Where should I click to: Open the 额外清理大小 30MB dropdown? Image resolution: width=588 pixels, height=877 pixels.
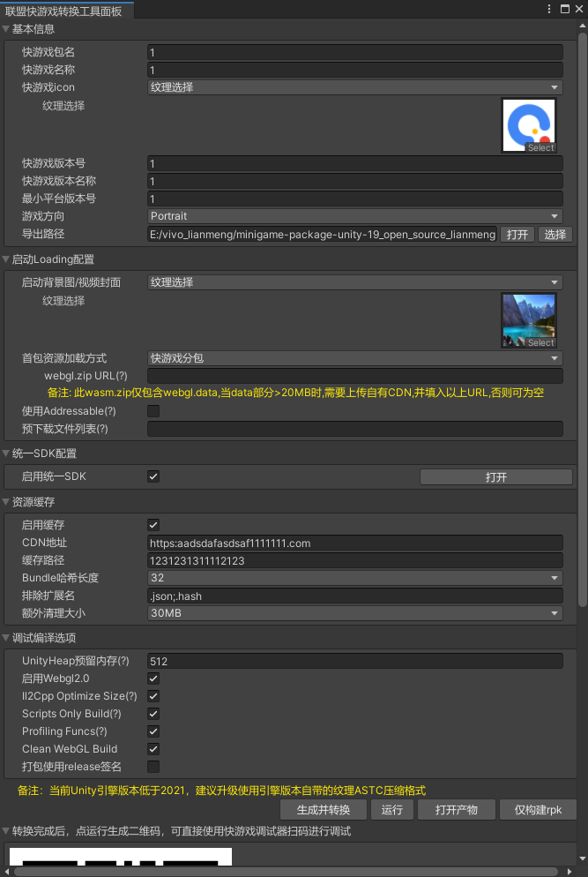[x=354, y=613]
